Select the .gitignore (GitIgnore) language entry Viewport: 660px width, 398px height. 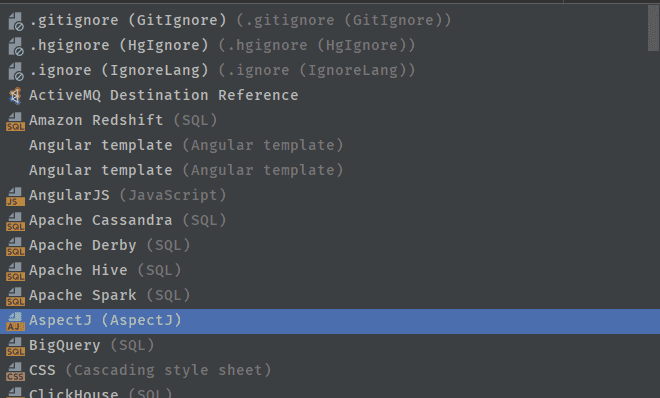click(x=330, y=20)
